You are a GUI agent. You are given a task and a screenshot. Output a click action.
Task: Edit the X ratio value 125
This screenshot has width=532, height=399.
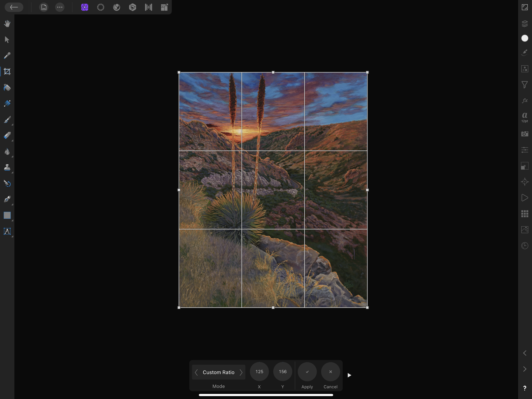[x=259, y=372]
